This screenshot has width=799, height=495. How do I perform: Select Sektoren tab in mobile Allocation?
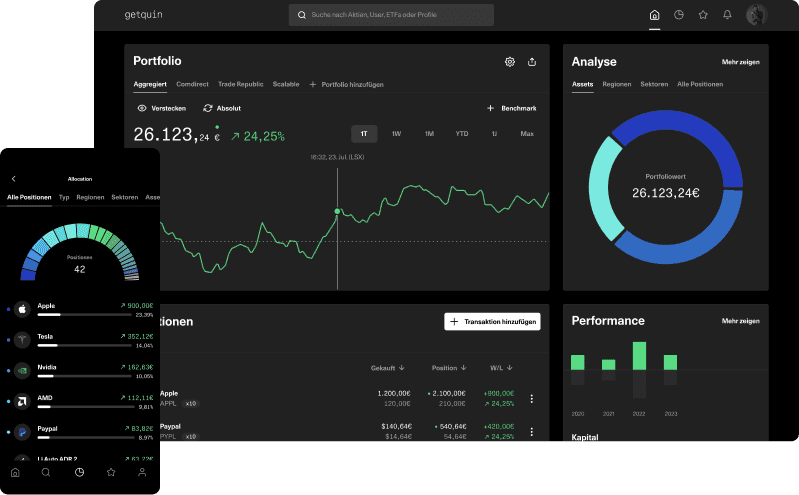[124, 197]
